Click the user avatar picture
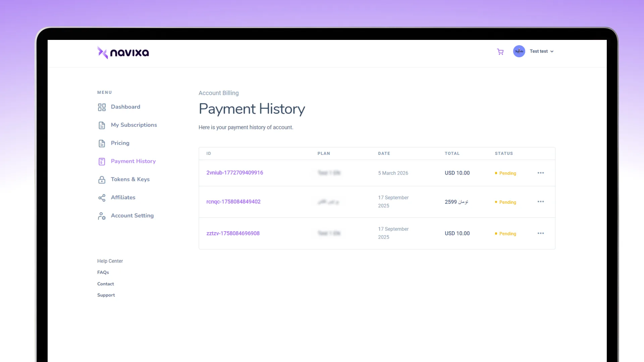This screenshot has height=362, width=644. pyautogui.click(x=519, y=51)
